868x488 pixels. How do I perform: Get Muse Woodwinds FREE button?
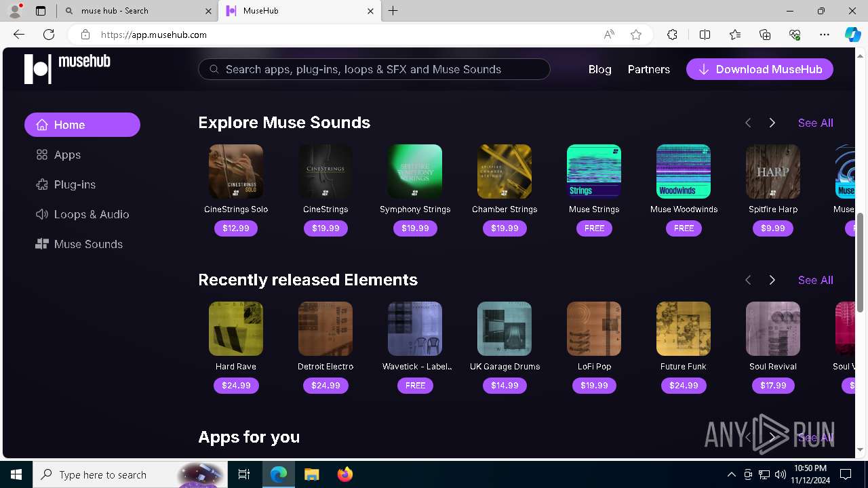[x=684, y=228]
